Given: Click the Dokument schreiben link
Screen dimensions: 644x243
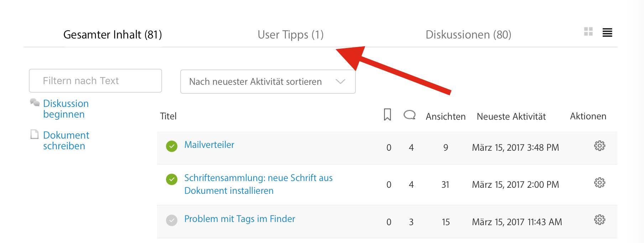Looking at the screenshot, I should click(66, 140).
